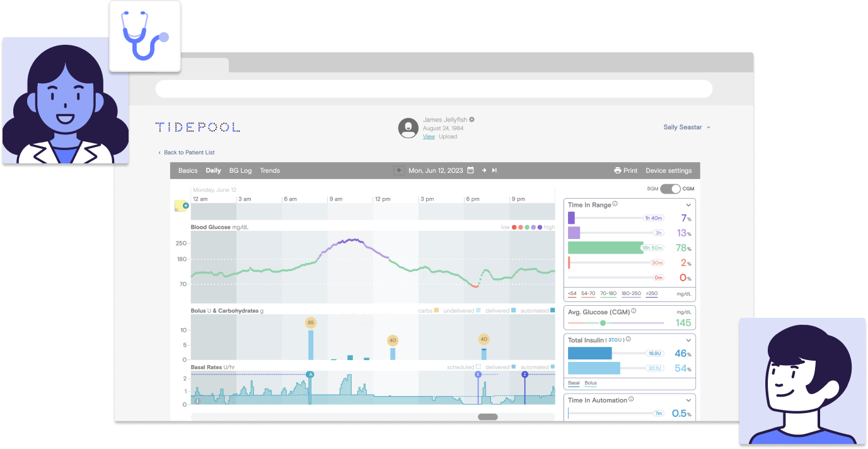Switch to the Basics tab
The height and width of the screenshot is (449, 868).
[188, 170]
